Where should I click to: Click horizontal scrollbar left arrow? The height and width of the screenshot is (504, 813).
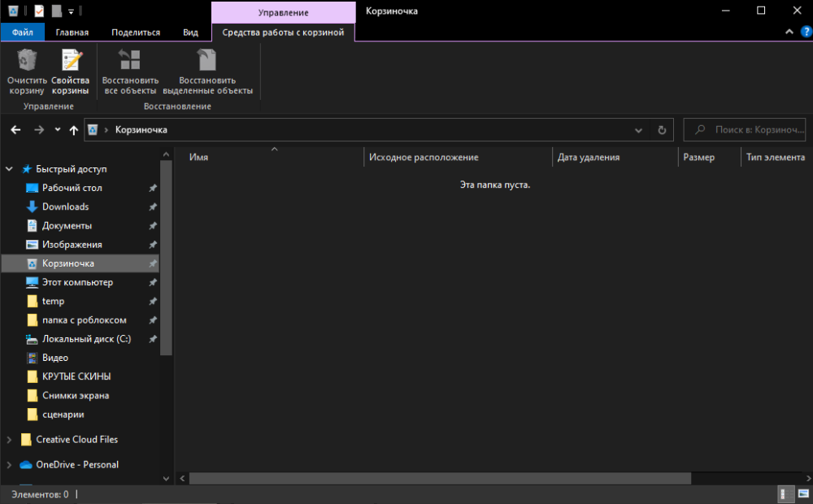click(182, 479)
